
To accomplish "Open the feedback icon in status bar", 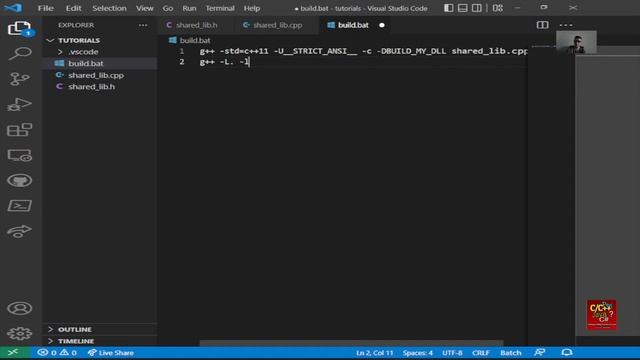I will pos(539,353).
